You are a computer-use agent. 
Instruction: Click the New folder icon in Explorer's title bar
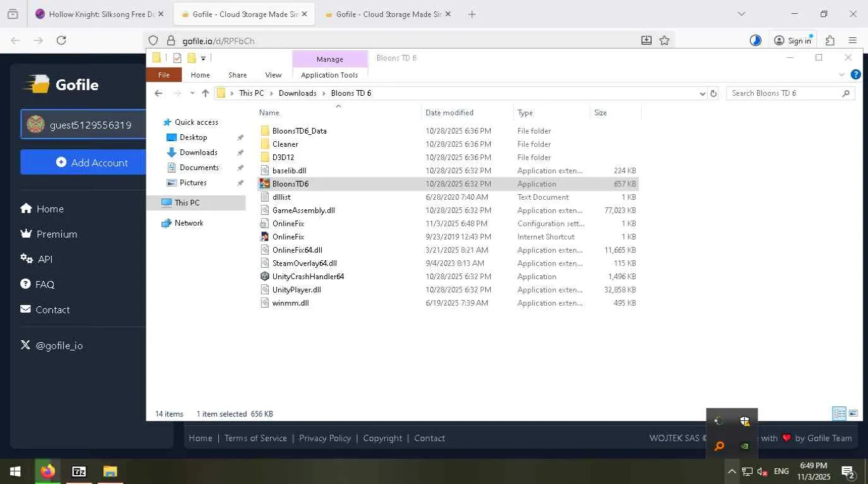click(192, 58)
